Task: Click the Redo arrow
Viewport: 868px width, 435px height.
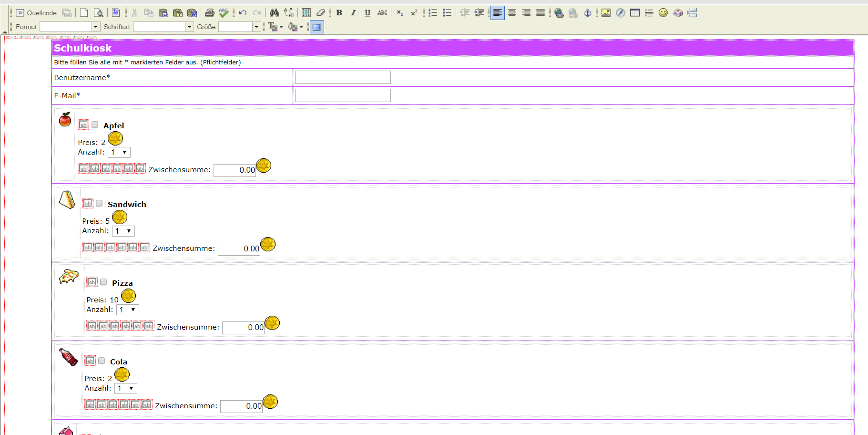Action: point(257,13)
